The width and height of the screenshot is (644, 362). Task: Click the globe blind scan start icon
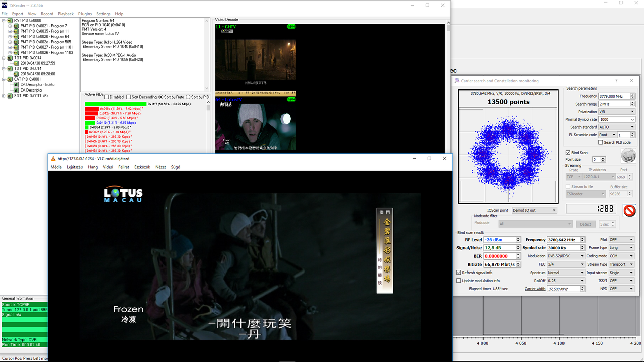pos(628,156)
